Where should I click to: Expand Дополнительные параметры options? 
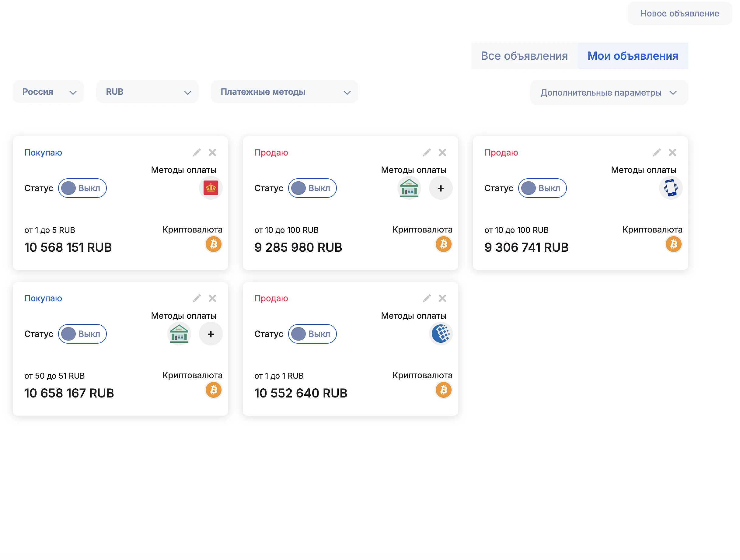[x=609, y=93]
